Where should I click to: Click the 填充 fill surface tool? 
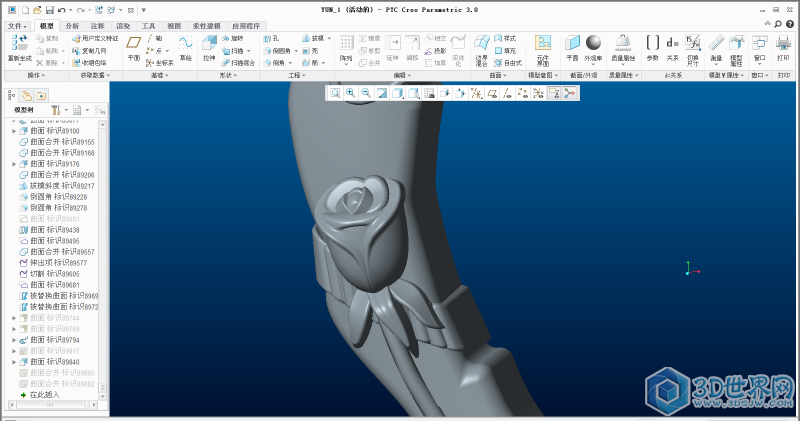click(506, 51)
